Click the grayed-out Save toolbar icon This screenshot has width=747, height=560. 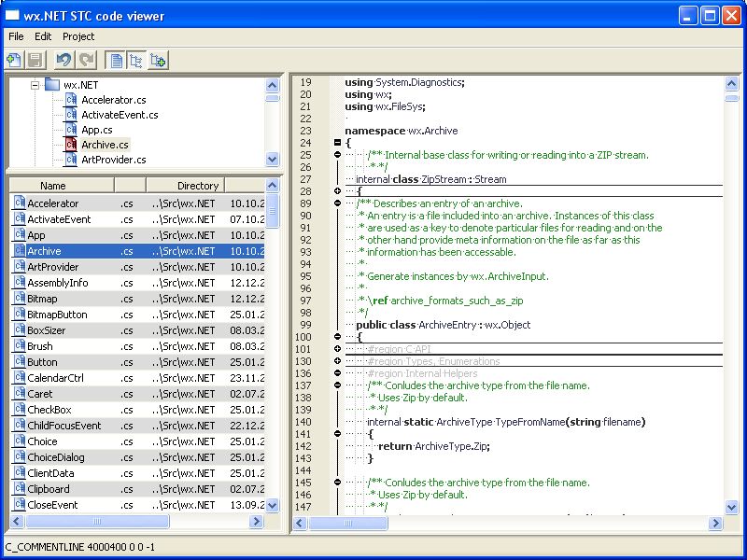pos(35,61)
